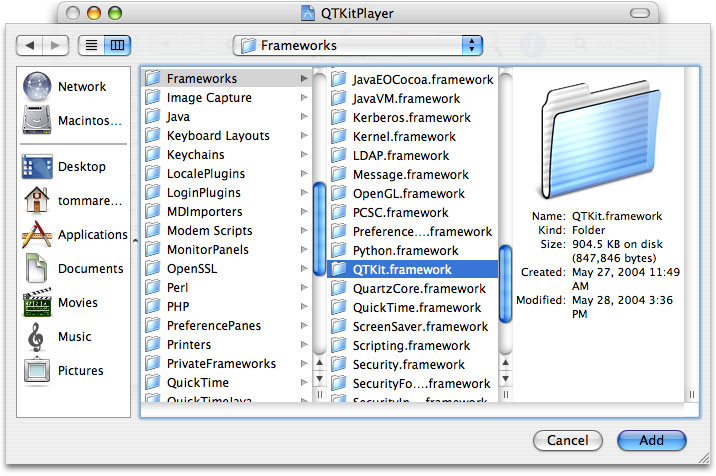716x476 pixels.
Task: Click the Preference….framework folder icon
Action: click(339, 231)
